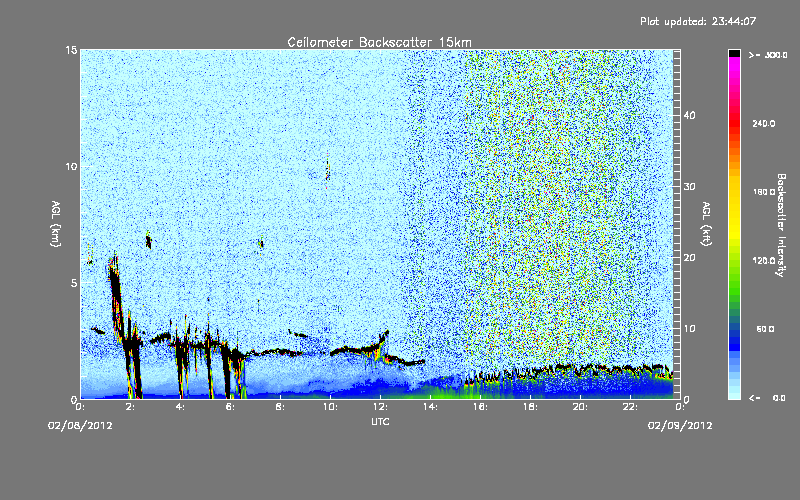The height and width of the screenshot is (500, 800).
Task: Click the "10" km tick on left axis
Action: (x=71, y=167)
